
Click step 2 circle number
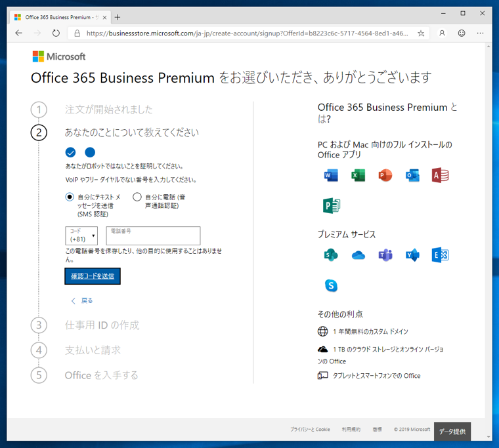point(39,132)
